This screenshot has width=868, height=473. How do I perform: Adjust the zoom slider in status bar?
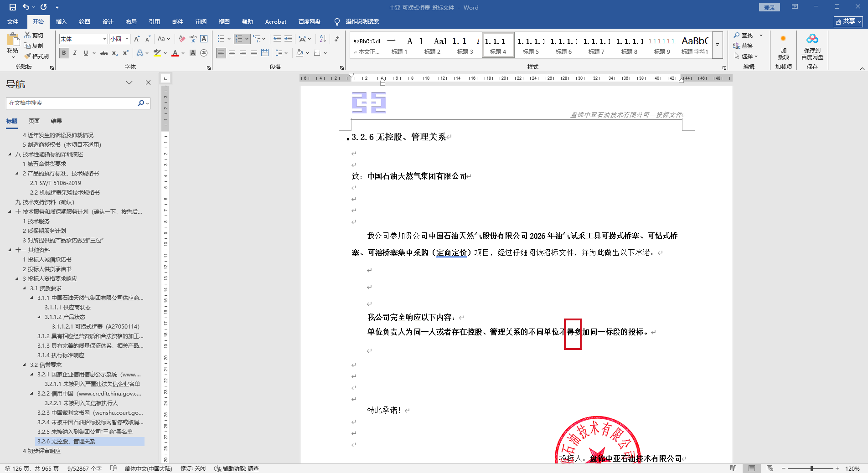pos(811,468)
